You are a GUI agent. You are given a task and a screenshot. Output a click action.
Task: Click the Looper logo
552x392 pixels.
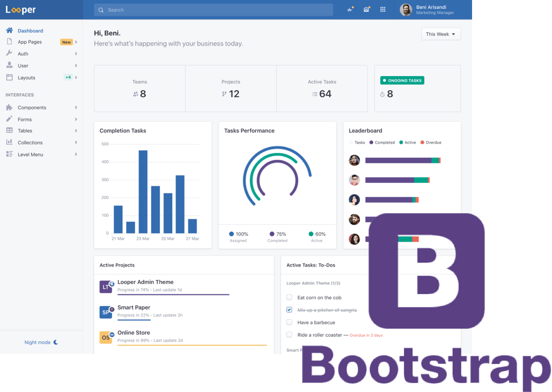pyautogui.click(x=21, y=10)
